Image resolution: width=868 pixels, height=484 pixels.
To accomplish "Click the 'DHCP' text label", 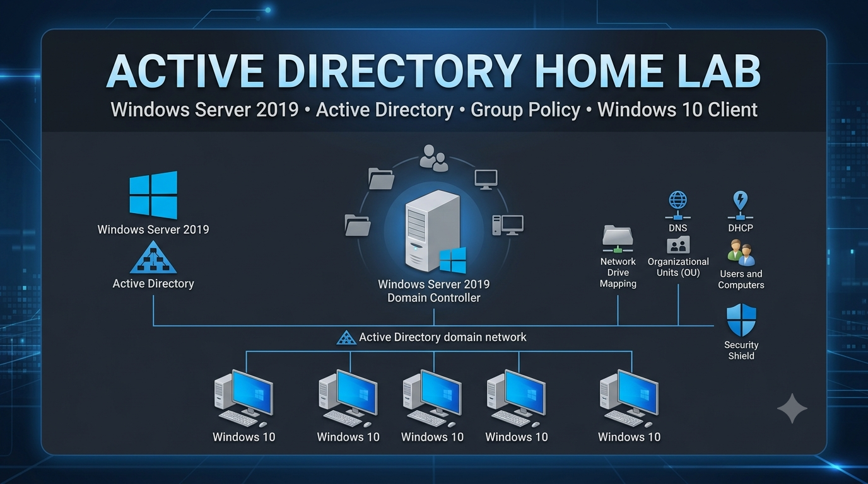I will click(741, 228).
